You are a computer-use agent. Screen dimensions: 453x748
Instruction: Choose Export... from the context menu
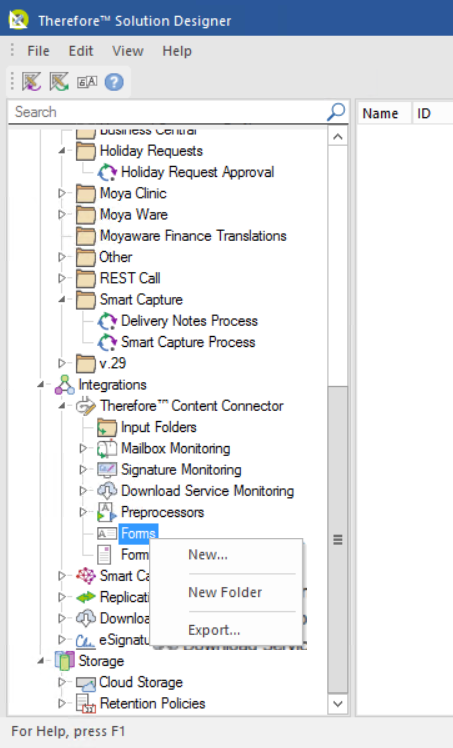point(226,630)
